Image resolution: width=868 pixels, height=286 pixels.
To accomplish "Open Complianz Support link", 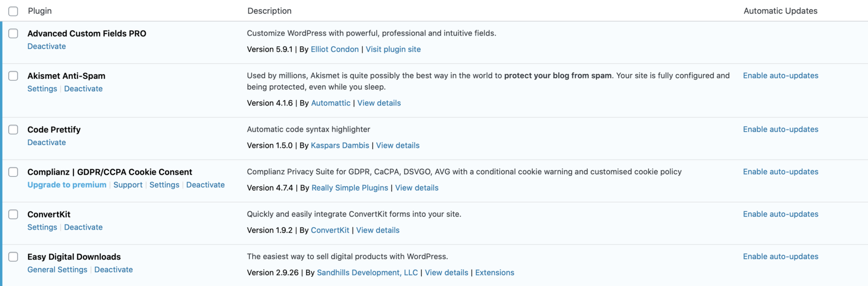I will [x=128, y=185].
